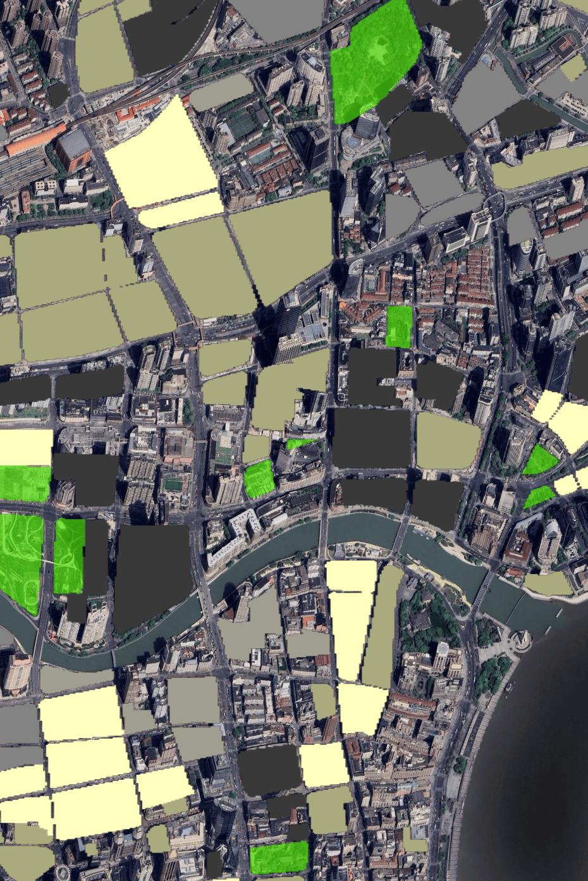Click the large pale yellow block at upper left
Viewport: 588px width, 881px height.
point(161,155)
